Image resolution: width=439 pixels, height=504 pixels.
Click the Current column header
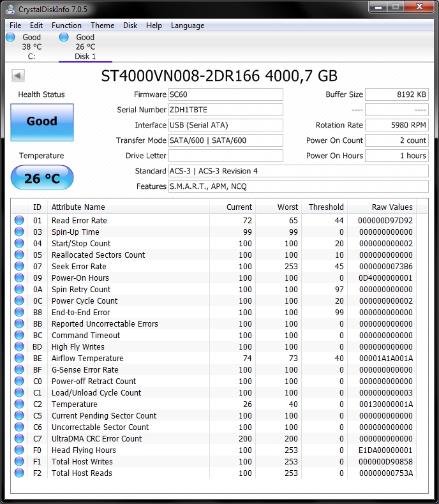click(233, 207)
